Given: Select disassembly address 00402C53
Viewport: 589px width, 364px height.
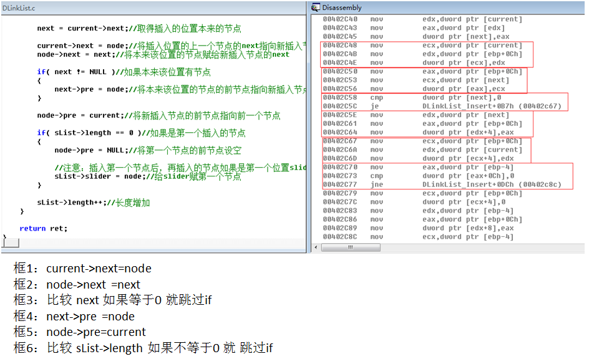Looking at the screenshot, I should tap(340, 80).
